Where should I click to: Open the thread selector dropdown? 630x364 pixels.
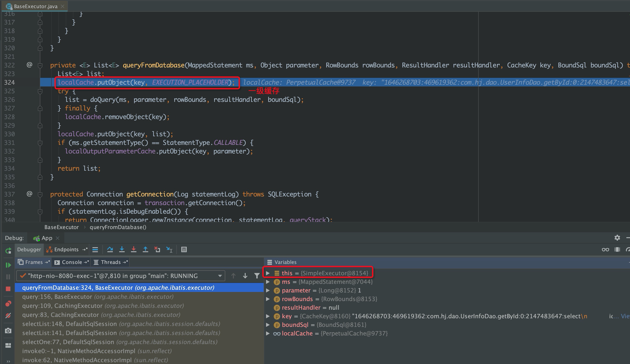pyautogui.click(x=220, y=276)
